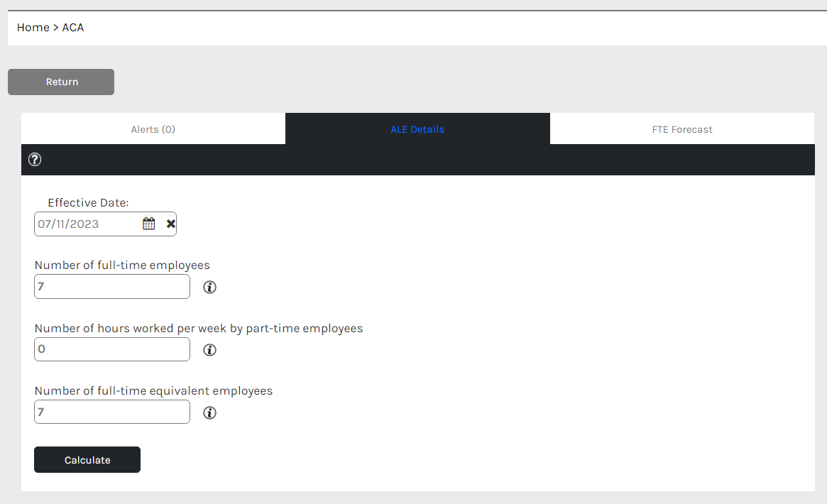Open the help question mark icon
Viewport: 827px width, 504px height.
tap(35, 160)
